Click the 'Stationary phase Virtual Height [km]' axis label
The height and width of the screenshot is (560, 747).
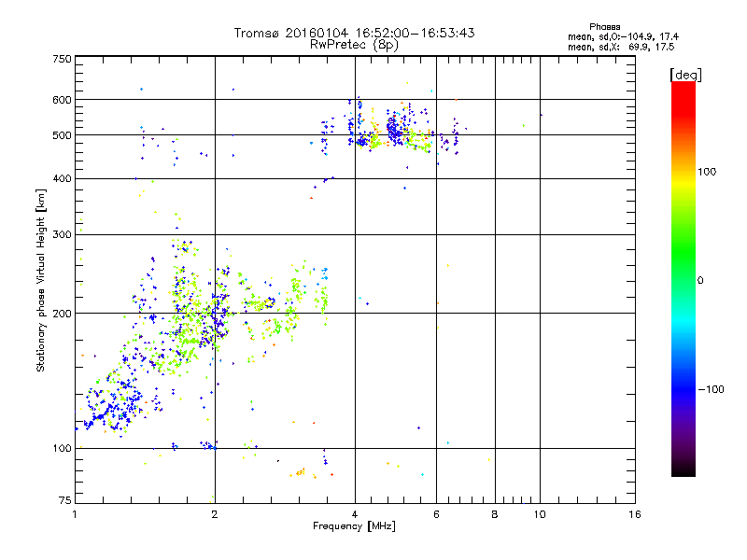point(41,281)
